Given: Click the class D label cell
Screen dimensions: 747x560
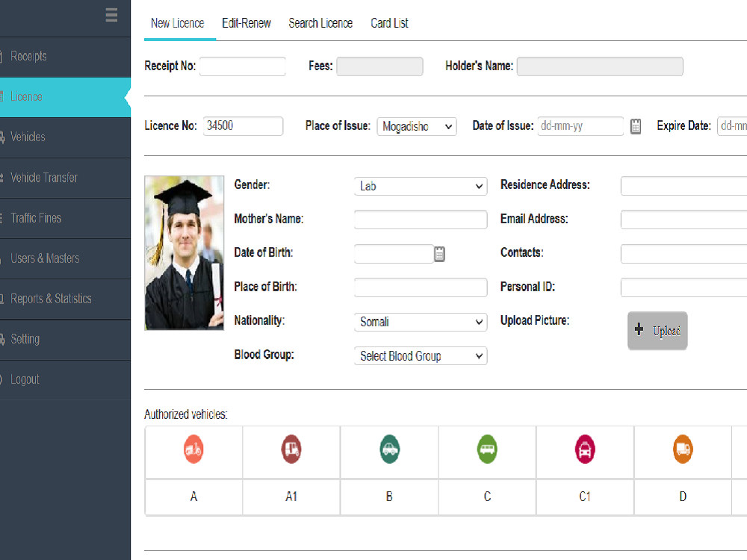Looking at the screenshot, I should click(x=683, y=497).
